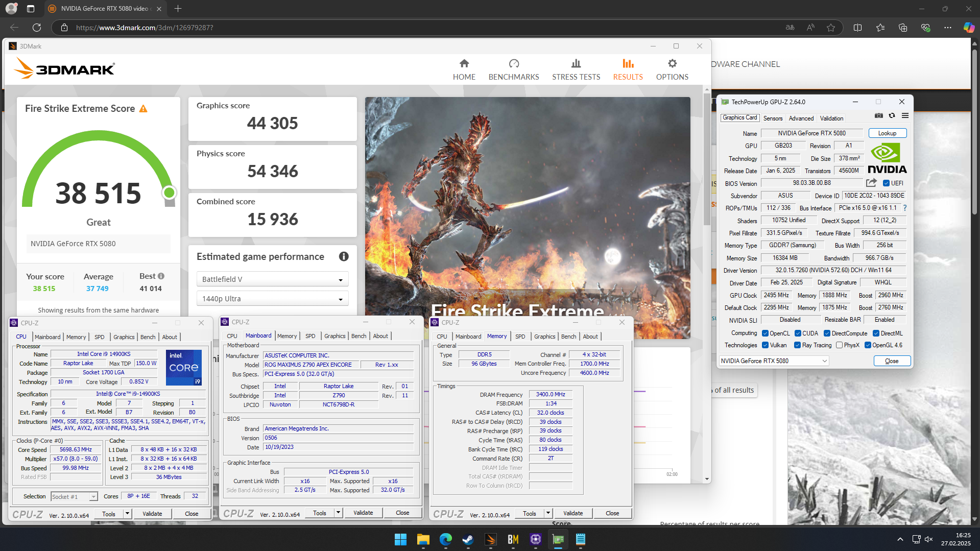Click the score gauge indicator knob
Screen dimensions: 980x551
[x=169, y=193]
